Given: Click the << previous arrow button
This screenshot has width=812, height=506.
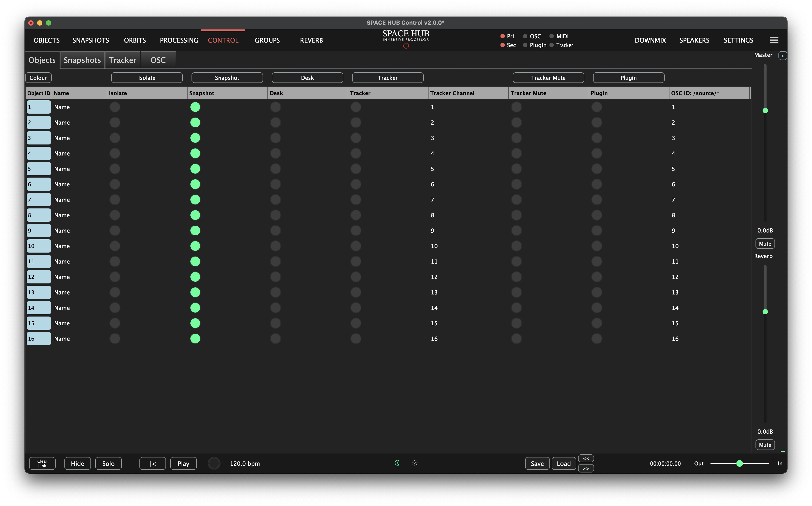Looking at the screenshot, I should pos(585,459).
